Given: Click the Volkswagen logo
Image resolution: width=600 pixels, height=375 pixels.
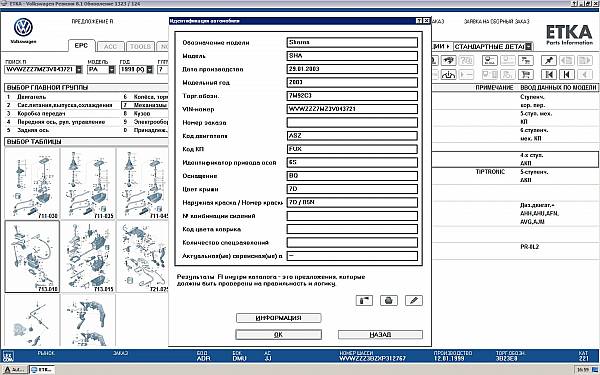Looking at the screenshot, I should tap(23, 28).
